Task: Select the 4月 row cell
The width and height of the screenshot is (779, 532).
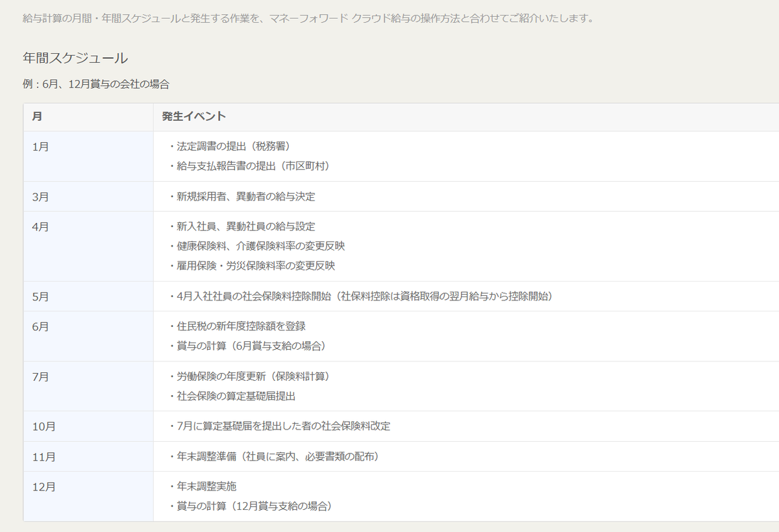Action: coord(88,247)
